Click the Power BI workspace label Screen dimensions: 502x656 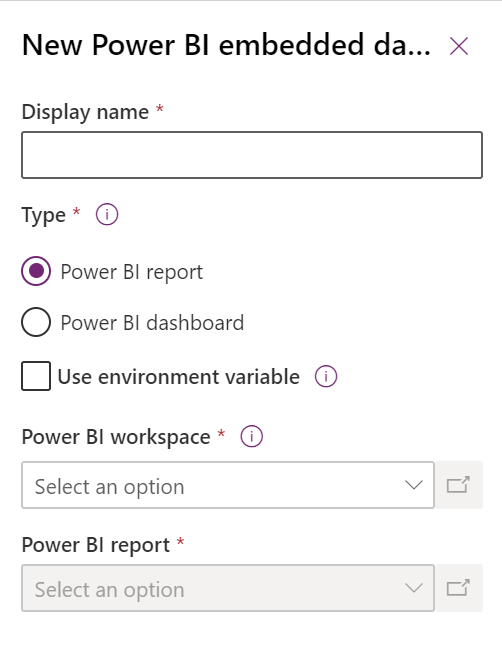pyautogui.click(x=116, y=437)
